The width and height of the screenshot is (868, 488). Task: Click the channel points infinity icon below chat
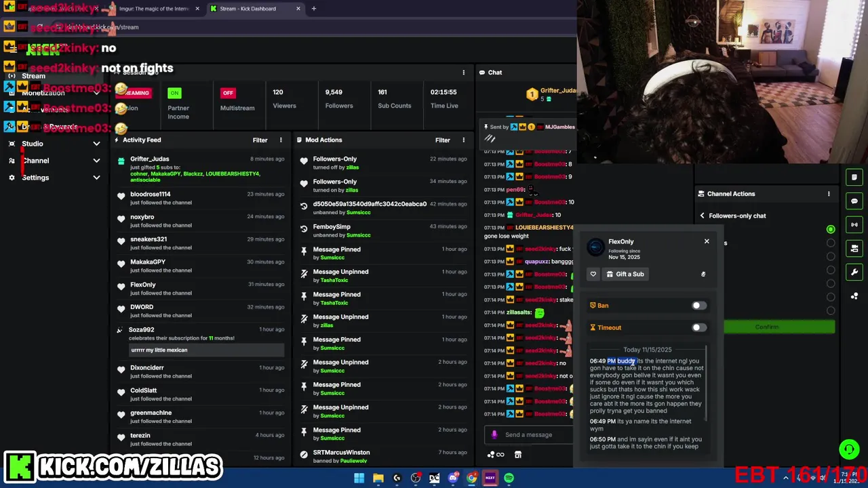coord(496,455)
